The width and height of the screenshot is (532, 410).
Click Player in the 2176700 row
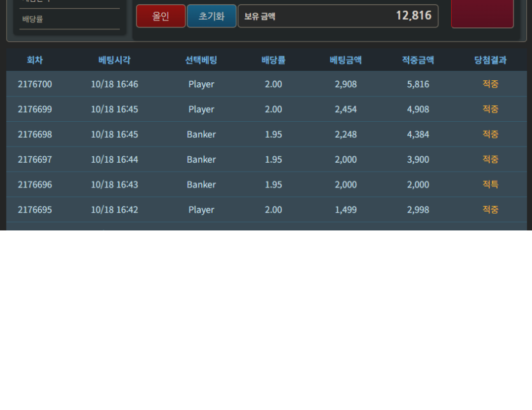tap(201, 84)
